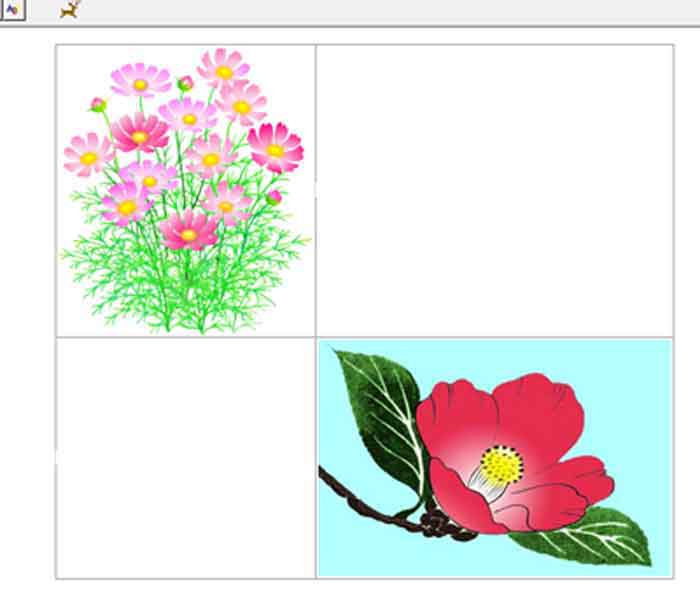This screenshot has width=700, height=592.
Task: Click the yellow center of the red camellia
Action: [501, 465]
